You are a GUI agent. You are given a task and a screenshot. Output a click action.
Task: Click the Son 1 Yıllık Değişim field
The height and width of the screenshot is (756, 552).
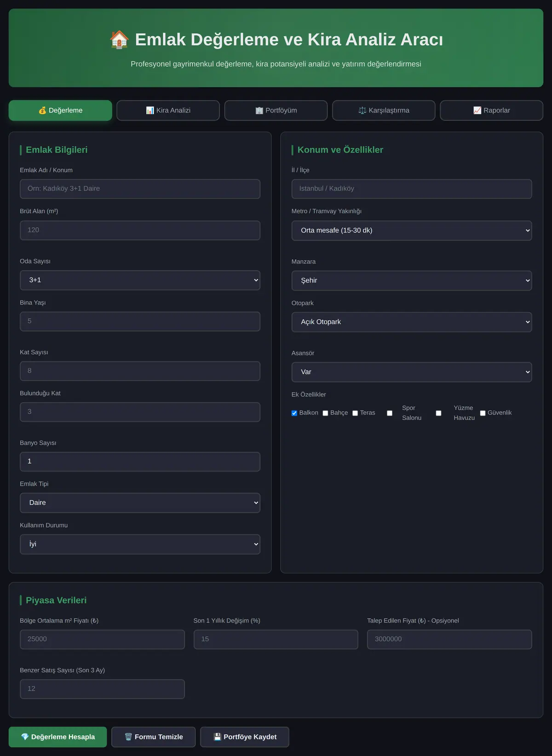(276, 640)
